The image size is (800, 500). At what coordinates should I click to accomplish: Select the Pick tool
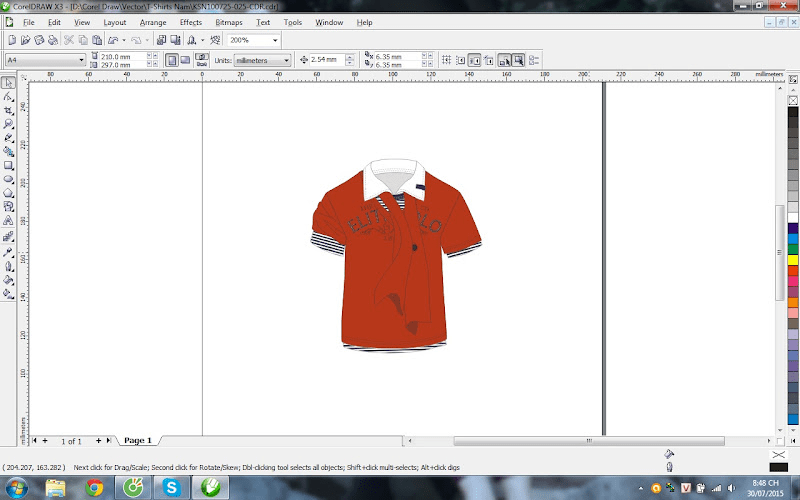click(x=8, y=83)
